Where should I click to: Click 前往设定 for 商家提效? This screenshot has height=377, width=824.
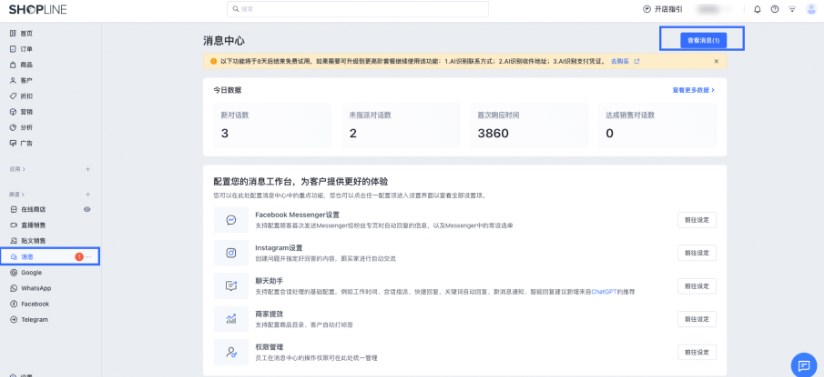point(697,319)
